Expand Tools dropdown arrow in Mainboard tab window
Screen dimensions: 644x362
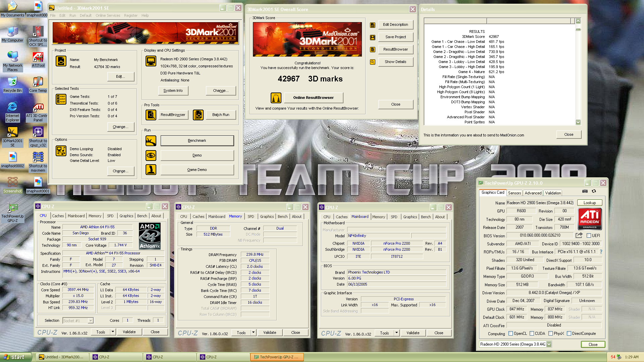(x=396, y=333)
